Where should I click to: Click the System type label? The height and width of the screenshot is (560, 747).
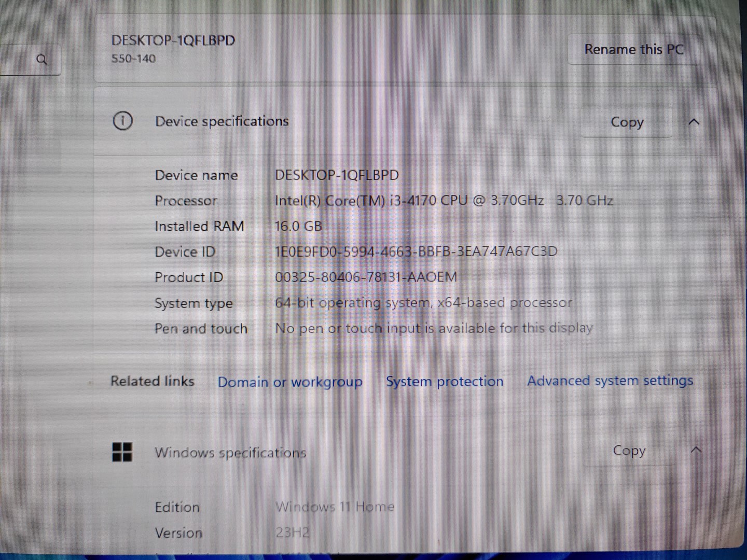point(193,303)
